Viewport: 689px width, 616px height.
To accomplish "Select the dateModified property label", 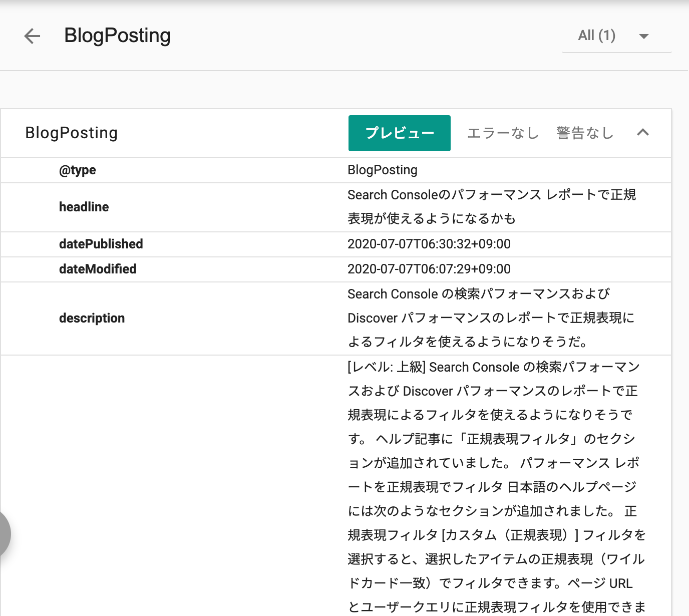I will [x=98, y=269].
